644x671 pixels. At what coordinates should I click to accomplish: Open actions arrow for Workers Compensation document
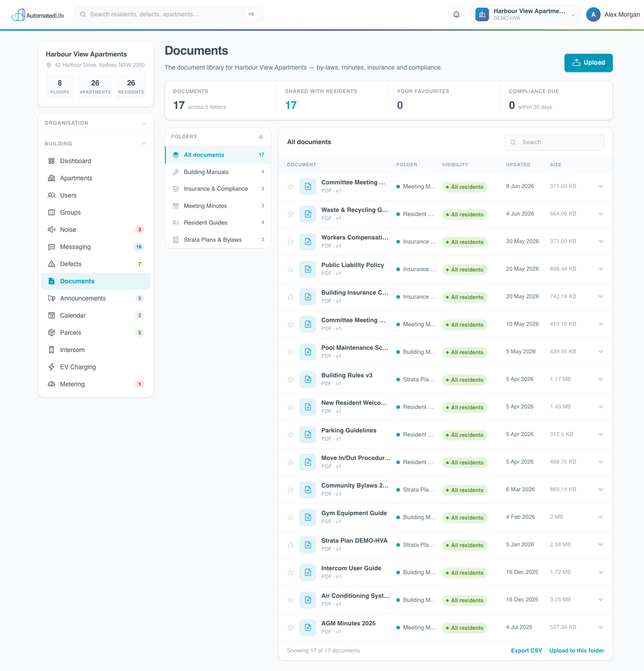coord(601,242)
